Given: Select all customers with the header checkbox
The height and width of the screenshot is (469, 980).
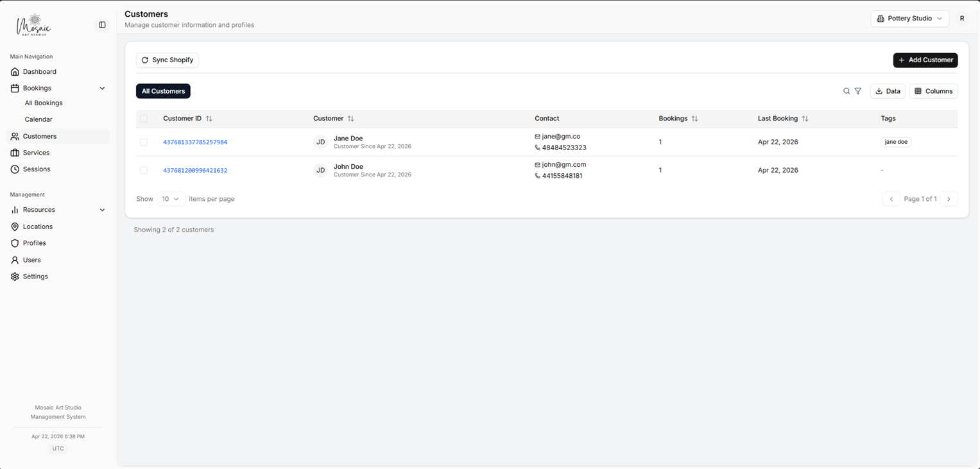Looking at the screenshot, I should point(144,119).
